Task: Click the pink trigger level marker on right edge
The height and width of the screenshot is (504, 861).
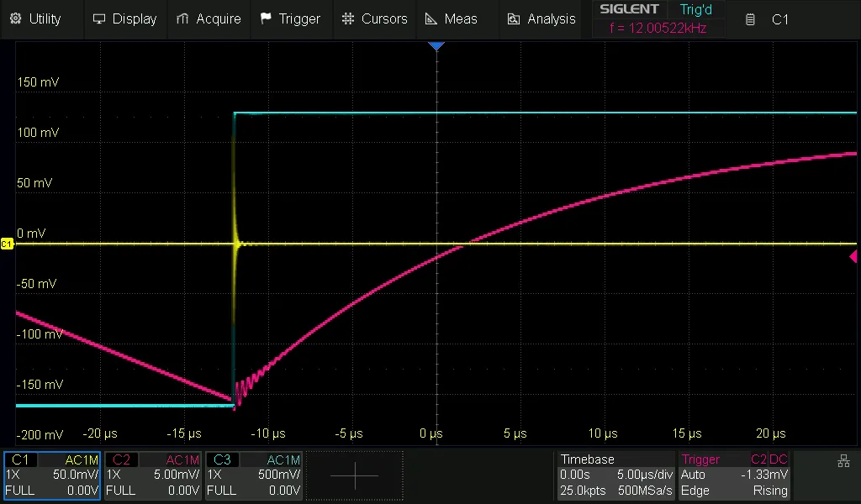Action: (x=854, y=256)
